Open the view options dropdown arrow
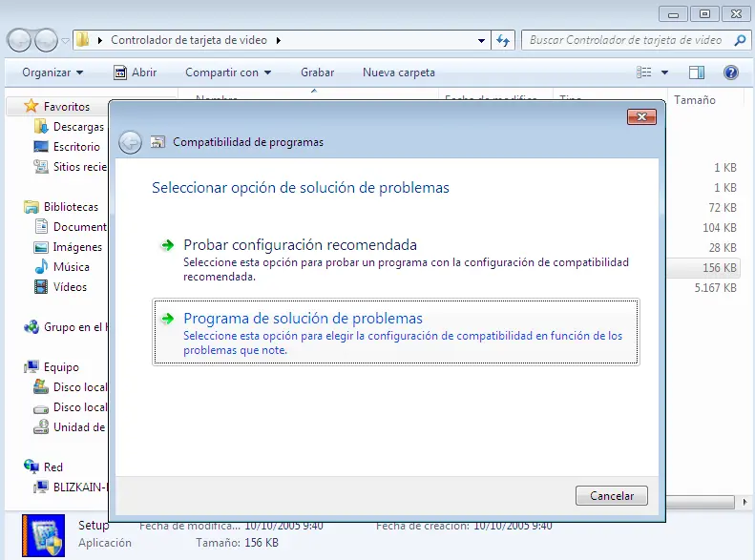The height and width of the screenshot is (560, 755). (x=664, y=73)
